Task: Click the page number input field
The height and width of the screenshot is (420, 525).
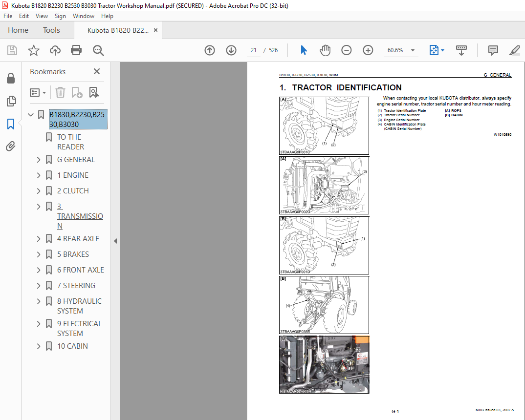Action: click(254, 50)
